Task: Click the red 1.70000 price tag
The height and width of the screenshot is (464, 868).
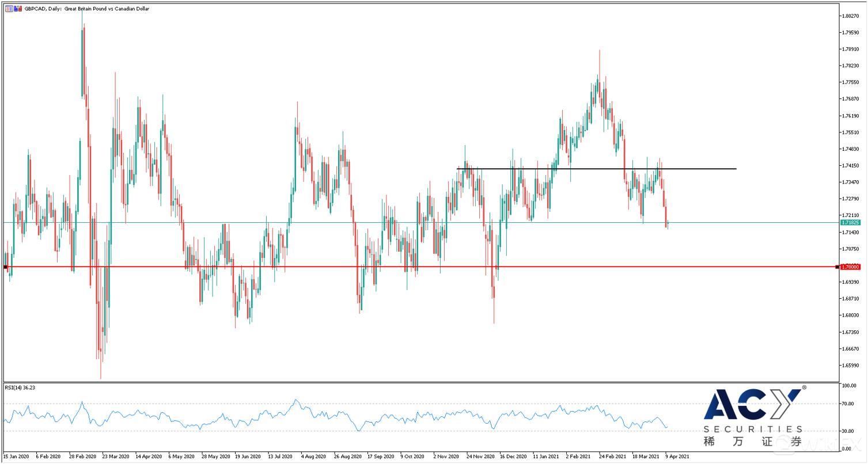Action: [850, 267]
